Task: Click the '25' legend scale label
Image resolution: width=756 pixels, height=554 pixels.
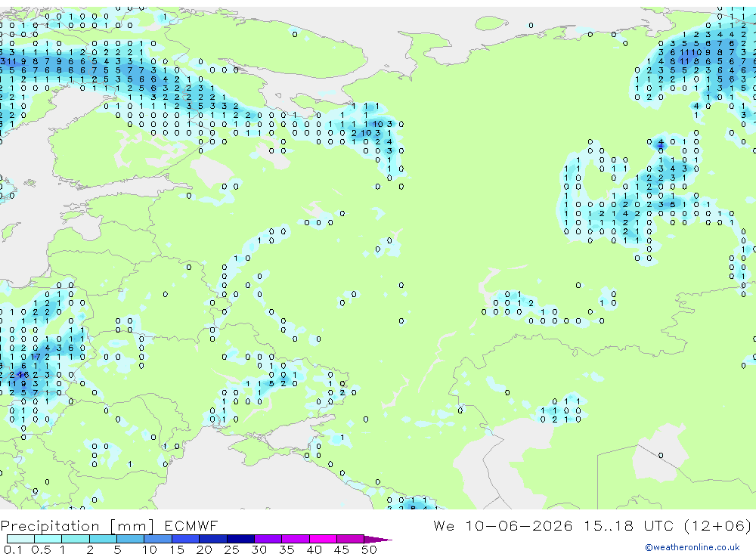Action: [x=231, y=549]
